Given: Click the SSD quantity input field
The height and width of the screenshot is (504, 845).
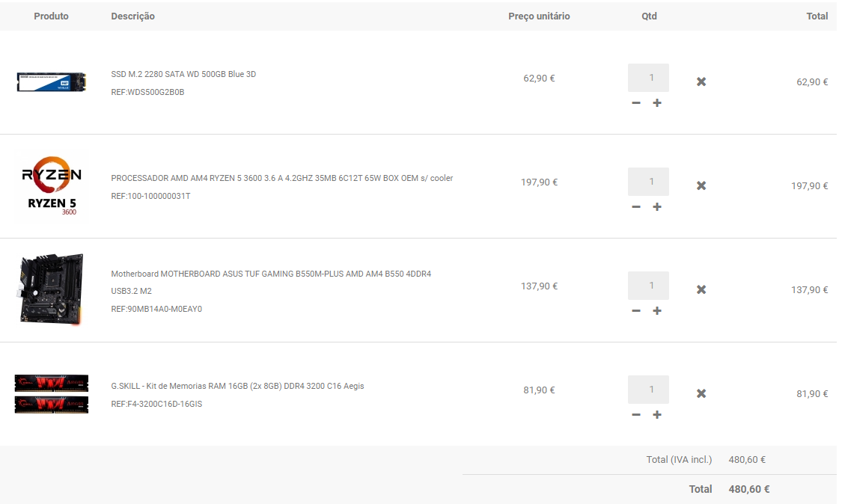Looking at the screenshot, I should tap(648, 78).
